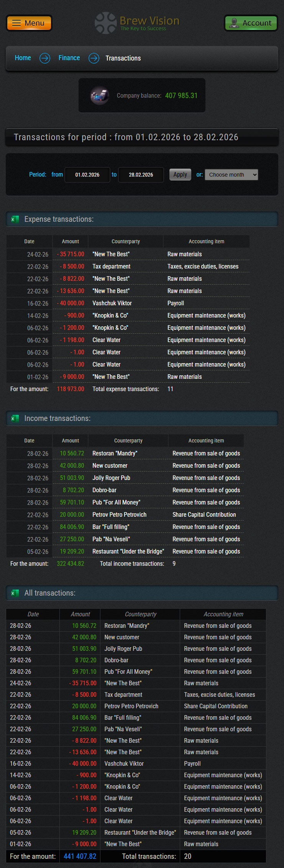The image size is (284, 868).
Task: Click the Excel icon next to All transactions
Action: pos(14,593)
